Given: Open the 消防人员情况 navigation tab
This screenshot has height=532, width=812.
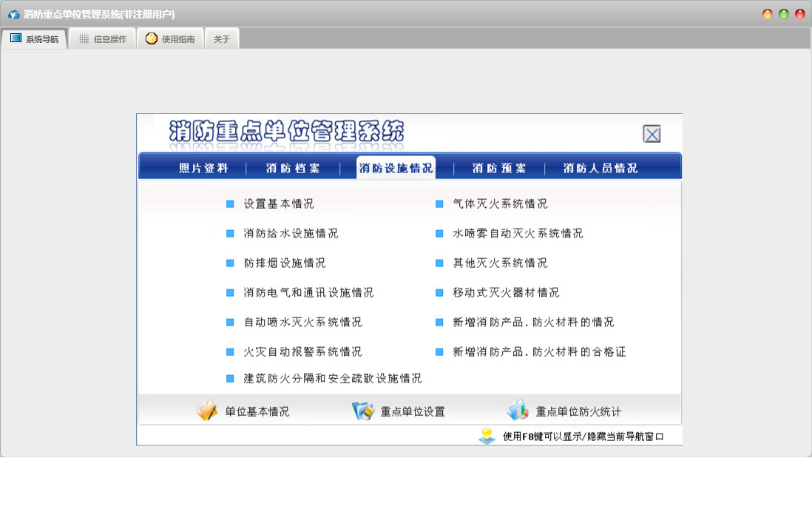Looking at the screenshot, I should pyautogui.click(x=600, y=169).
